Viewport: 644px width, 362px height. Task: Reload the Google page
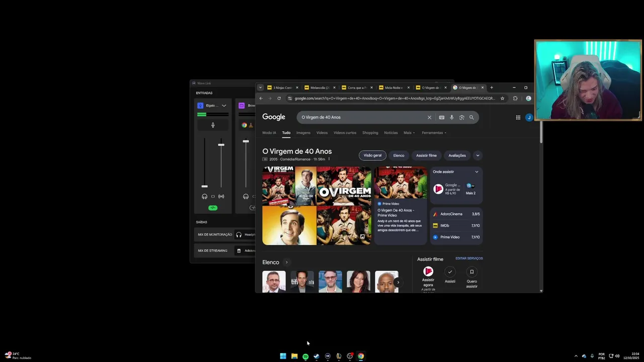click(279, 99)
